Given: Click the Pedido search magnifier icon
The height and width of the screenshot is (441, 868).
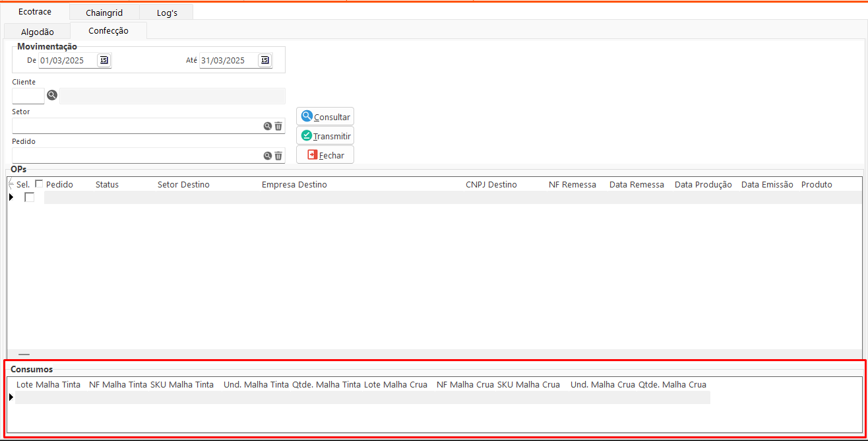Looking at the screenshot, I should point(268,156).
